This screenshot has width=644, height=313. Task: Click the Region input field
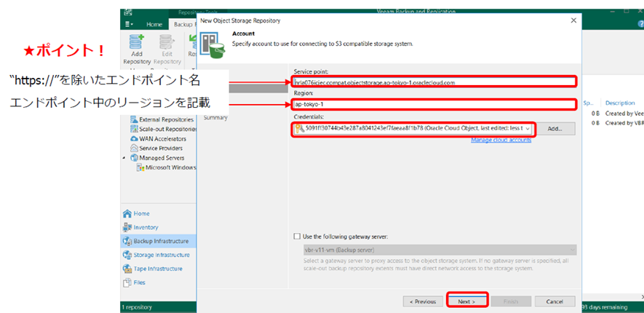434,104
